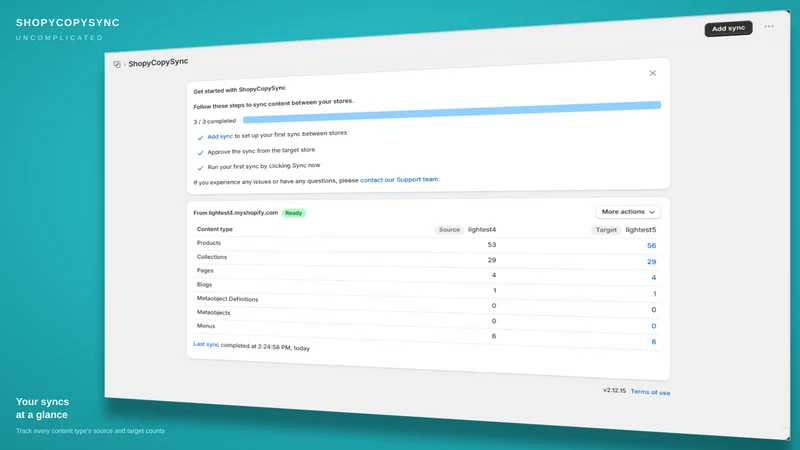Click the ShopyCopySync breadcrumb title
This screenshot has width=800, height=450.
[158, 62]
